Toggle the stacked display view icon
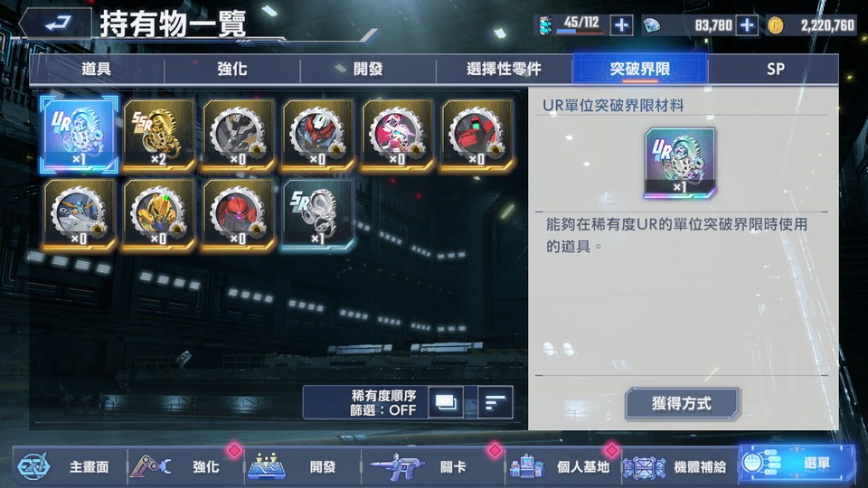 tap(446, 402)
